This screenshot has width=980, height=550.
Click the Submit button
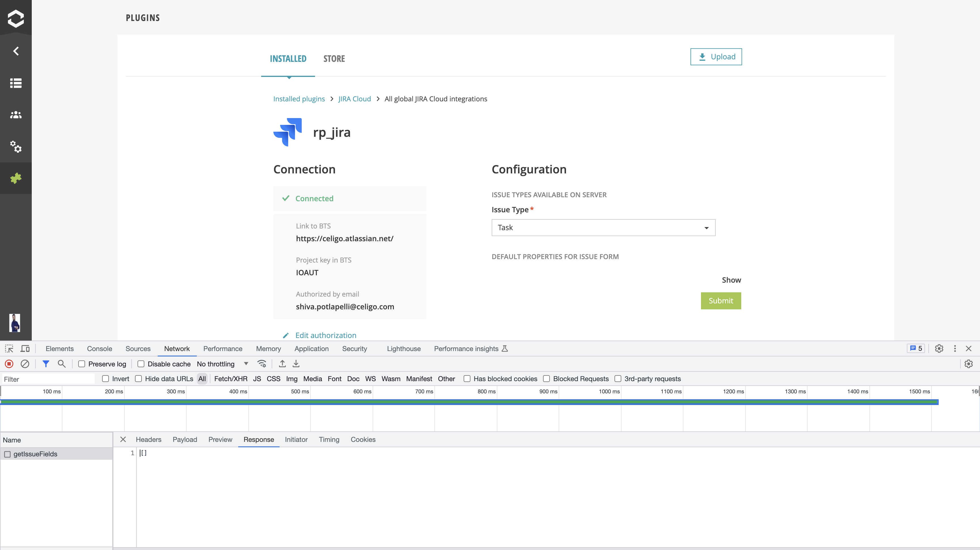click(720, 301)
